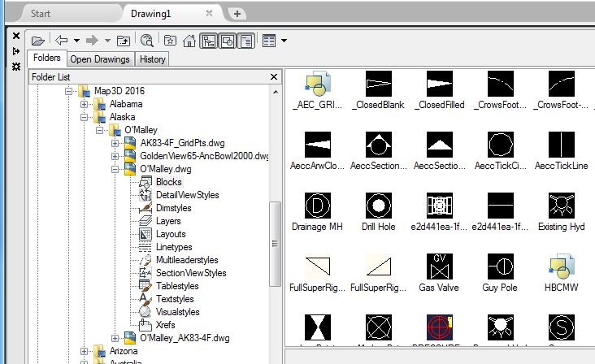Open the Views dropdown arrow
595x364 pixels.
click(x=284, y=41)
